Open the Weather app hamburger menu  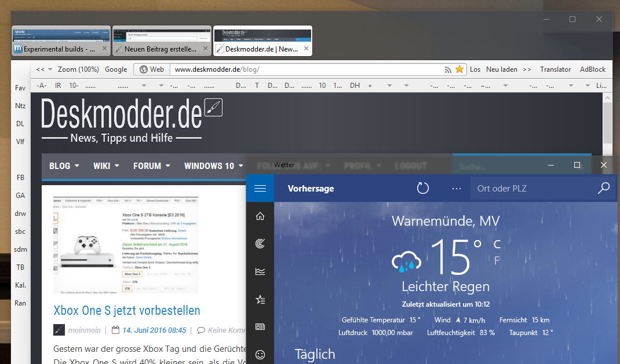260,188
